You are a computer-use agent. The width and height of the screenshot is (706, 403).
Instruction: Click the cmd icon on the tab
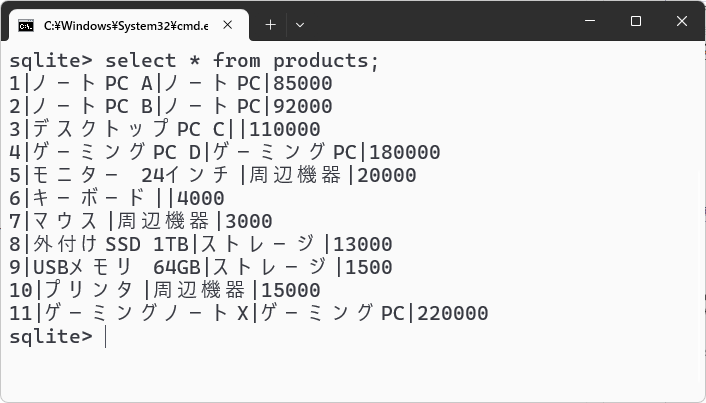click(26, 26)
